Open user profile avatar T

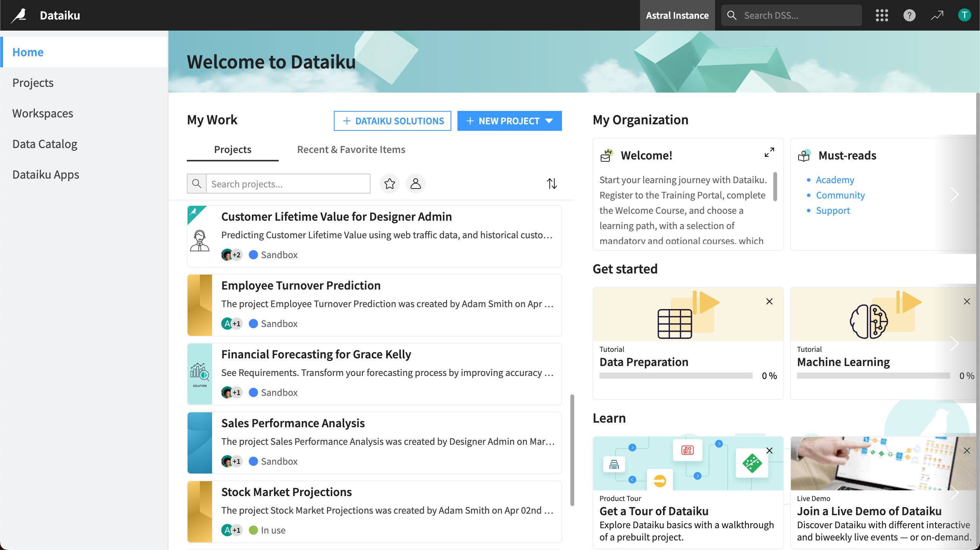[x=965, y=15]
